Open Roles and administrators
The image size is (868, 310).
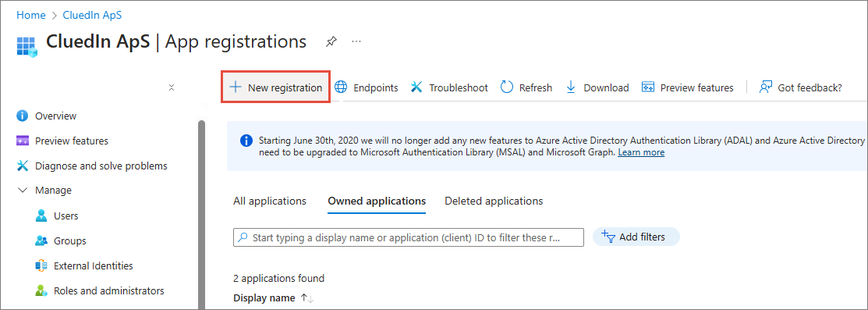coord(108,290)
